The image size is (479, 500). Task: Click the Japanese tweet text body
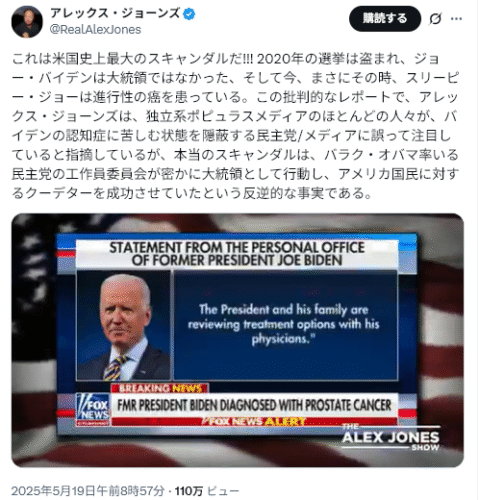click(x=235, y=126)
